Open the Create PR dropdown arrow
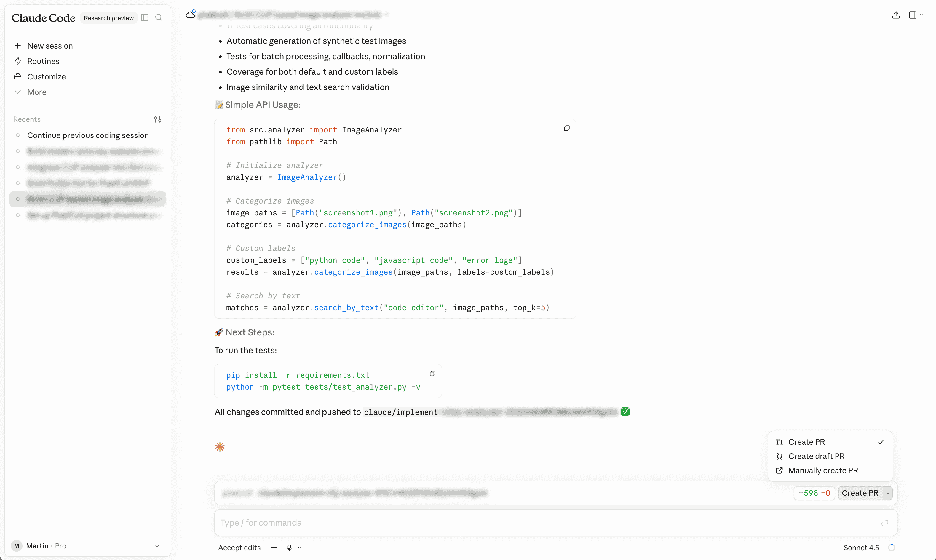Screen dimensions: 936x560 pos(888,493)
